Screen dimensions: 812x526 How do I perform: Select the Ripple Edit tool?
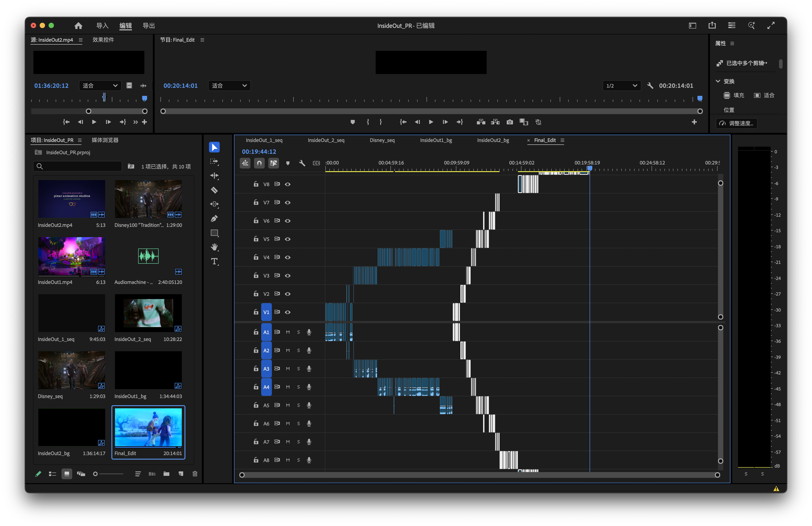pos(214,176)
